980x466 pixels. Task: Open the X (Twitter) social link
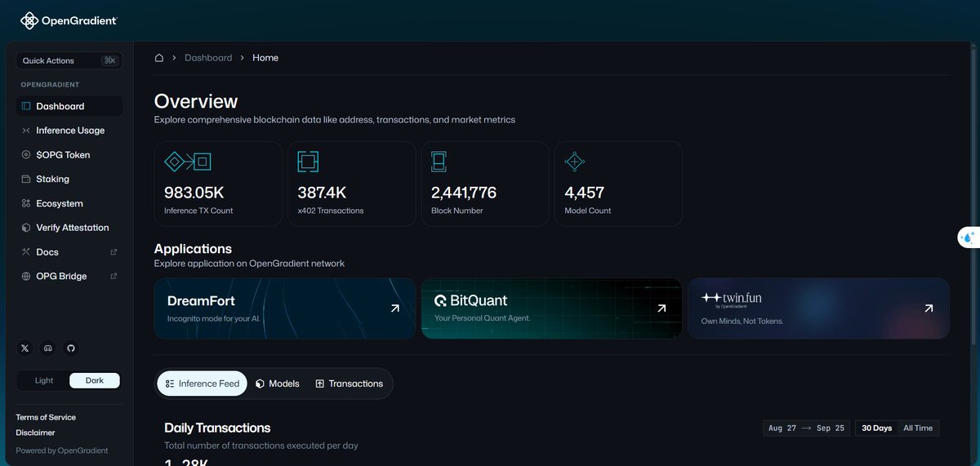coord(24,348)
